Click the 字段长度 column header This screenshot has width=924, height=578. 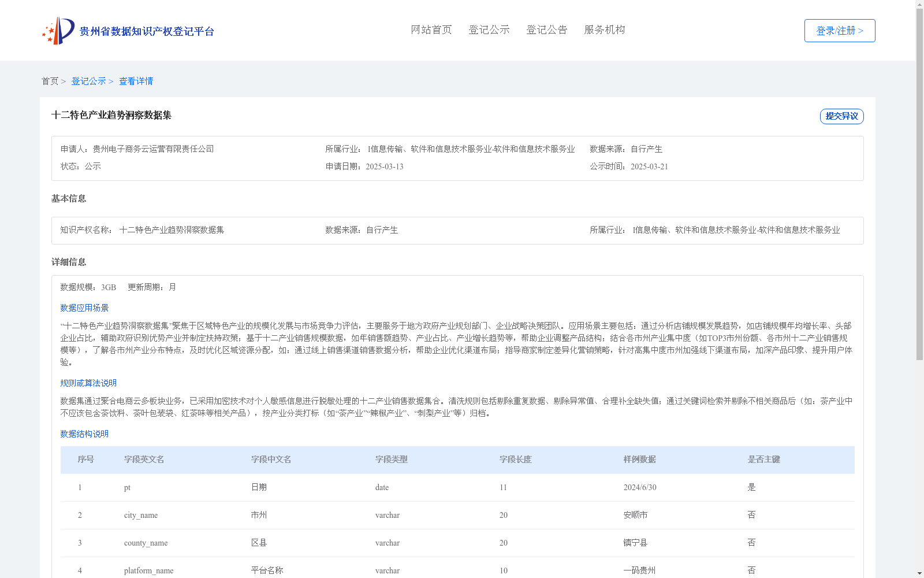click(516, 460)
